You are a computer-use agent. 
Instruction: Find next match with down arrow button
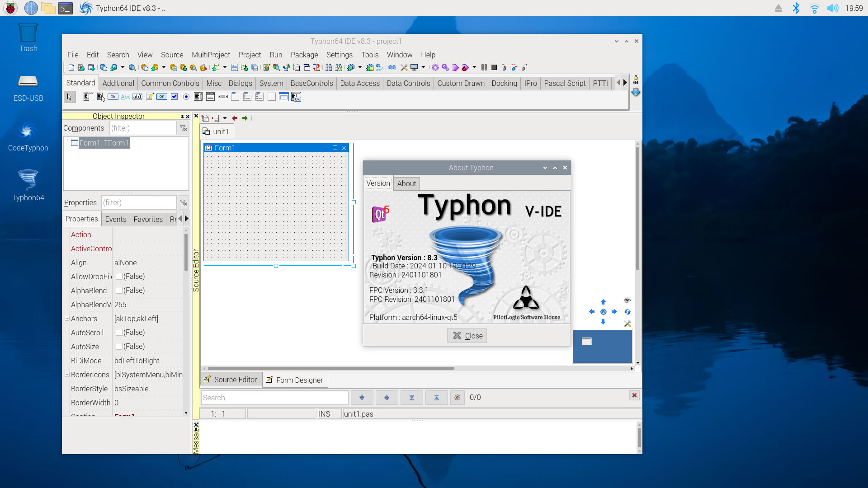362,398
